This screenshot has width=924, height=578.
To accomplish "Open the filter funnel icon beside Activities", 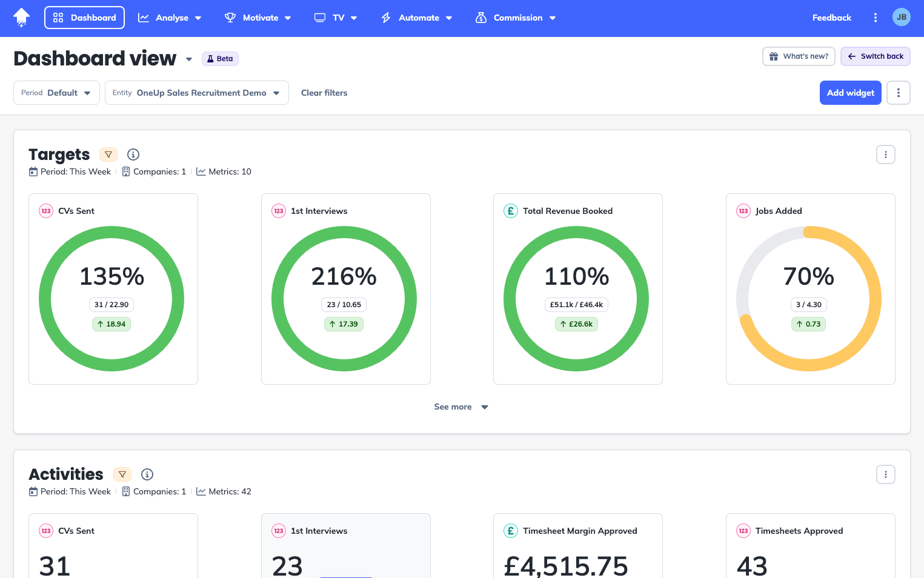I will [122, 474].
